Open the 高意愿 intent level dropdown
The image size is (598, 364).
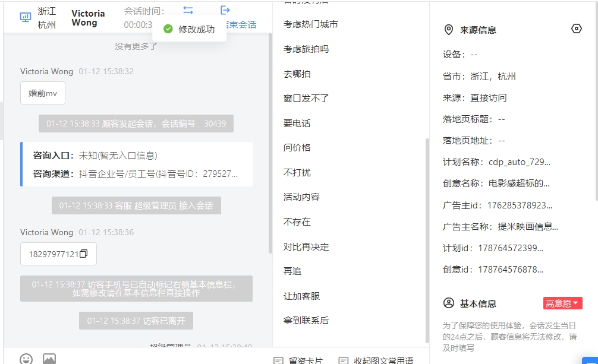click(562, 303)
